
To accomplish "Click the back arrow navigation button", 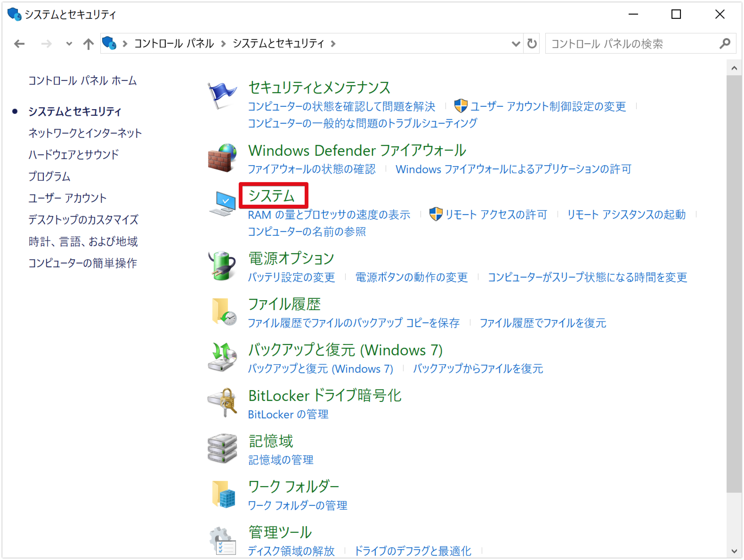I will tap(19, 44).
